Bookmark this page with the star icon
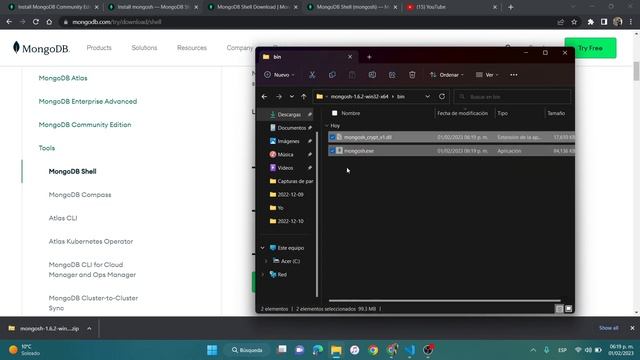The height and width of the screenshot is (360, 640). pos(574,22)
